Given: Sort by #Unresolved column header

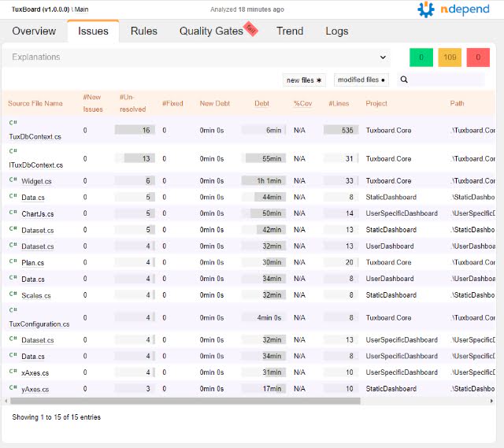Looking at the screenshot, I should [x=132, y=103].
